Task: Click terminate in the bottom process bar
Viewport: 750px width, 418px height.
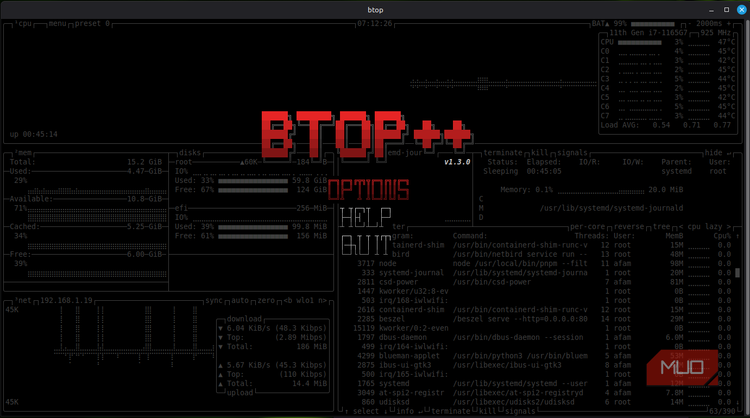Action: point(451,411)
